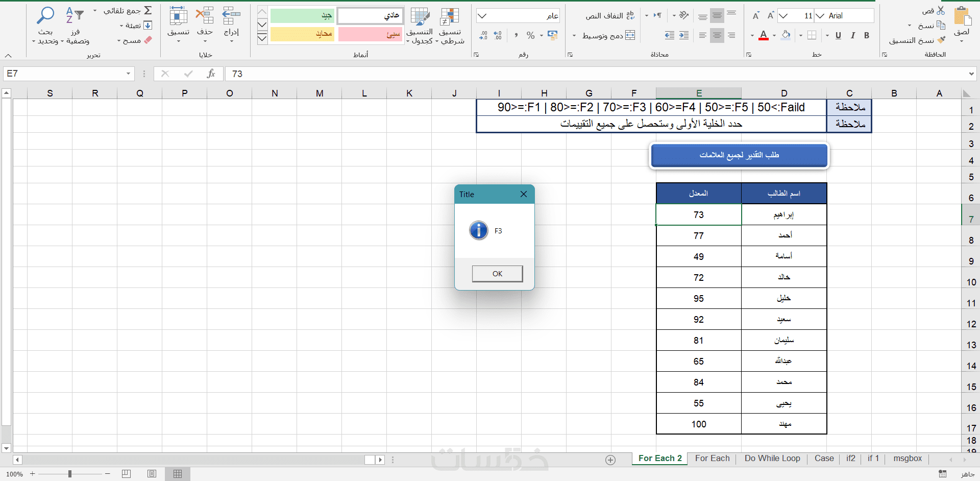
Task: Collapse the ribbon
Action: [x=8, y=55]
